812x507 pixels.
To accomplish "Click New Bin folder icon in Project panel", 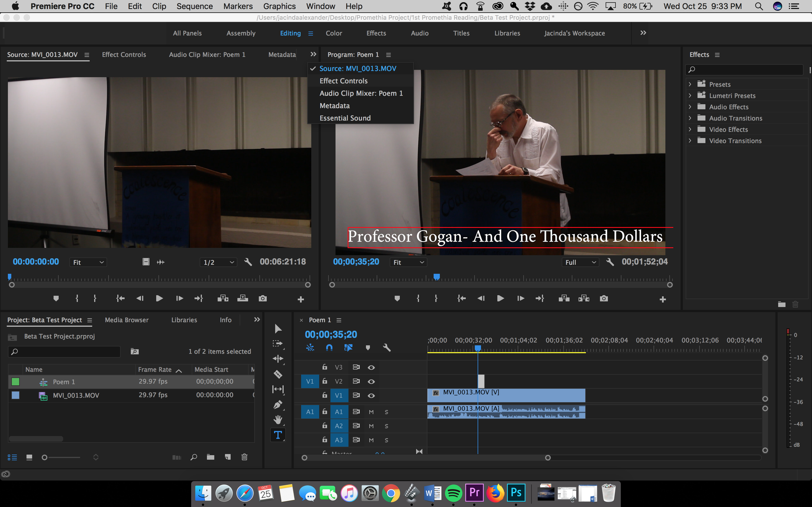I will point(210,457).
